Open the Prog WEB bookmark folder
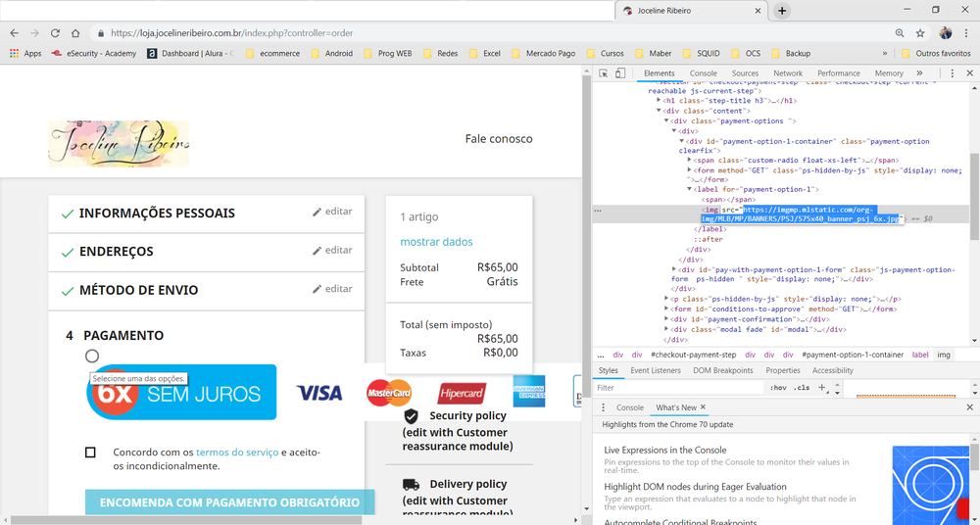 [x=387, y=53]
